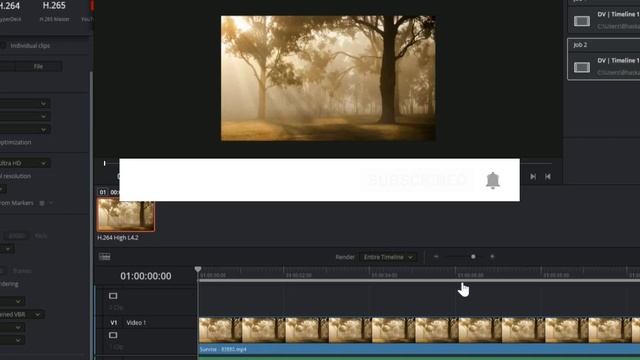Select the video clip filmstrip on track V1
Screen dimensions: 640x360
(x=419, y=330)
